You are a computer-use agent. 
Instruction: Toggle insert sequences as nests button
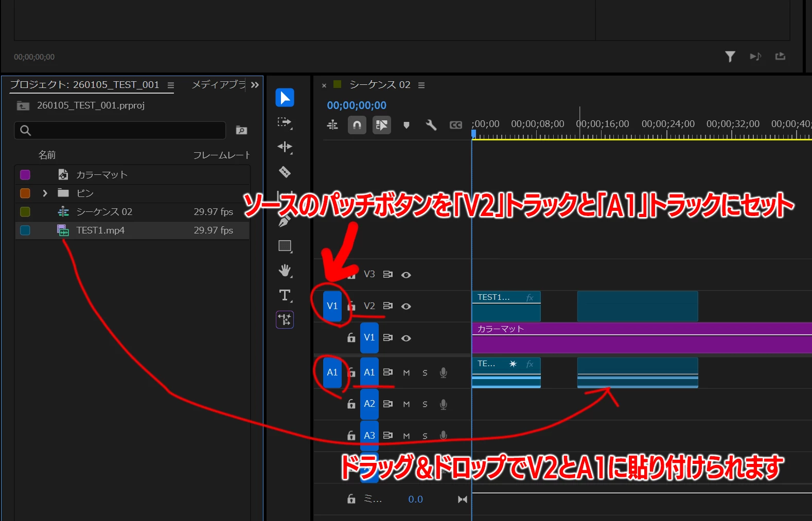332,125
